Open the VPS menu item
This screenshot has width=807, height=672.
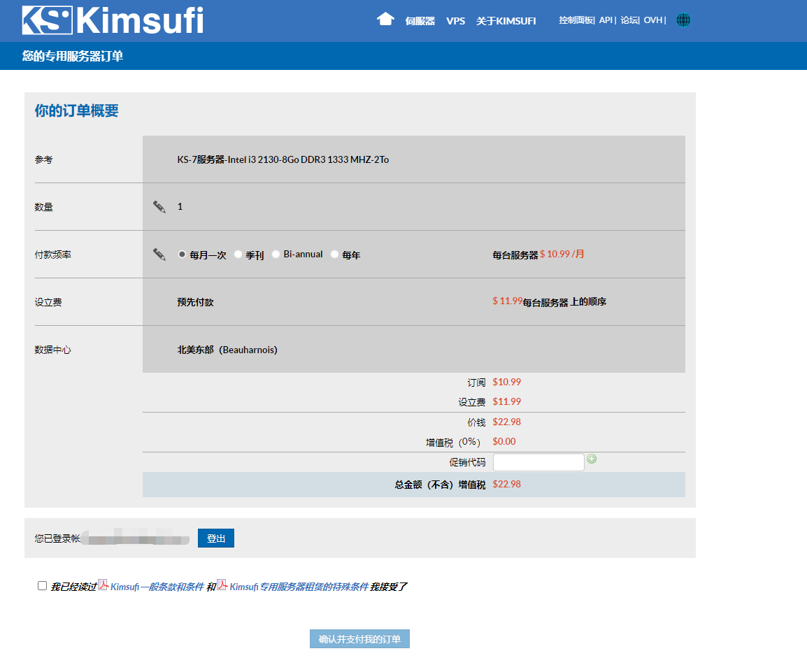click(455, 21)
